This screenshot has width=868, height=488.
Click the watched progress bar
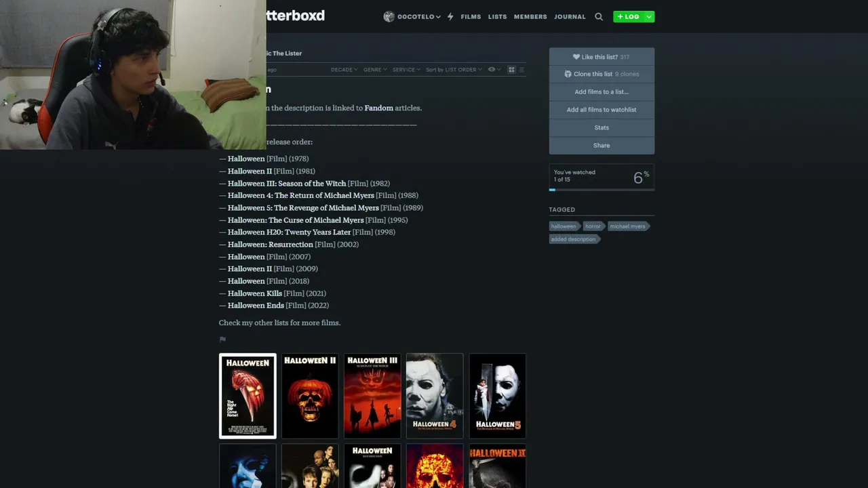click(601, 190)
